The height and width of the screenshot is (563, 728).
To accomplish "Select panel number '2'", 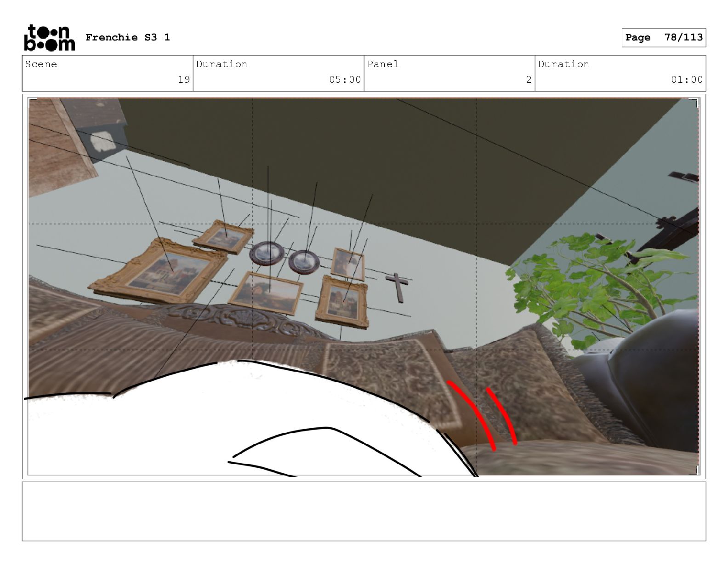I will [x=529, y=80].
